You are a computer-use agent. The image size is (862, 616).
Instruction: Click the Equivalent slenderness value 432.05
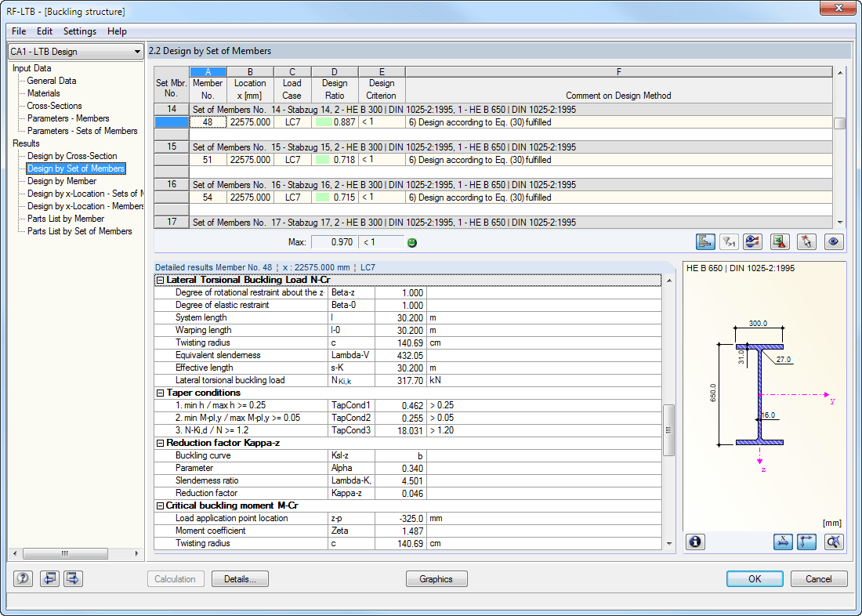400,355
